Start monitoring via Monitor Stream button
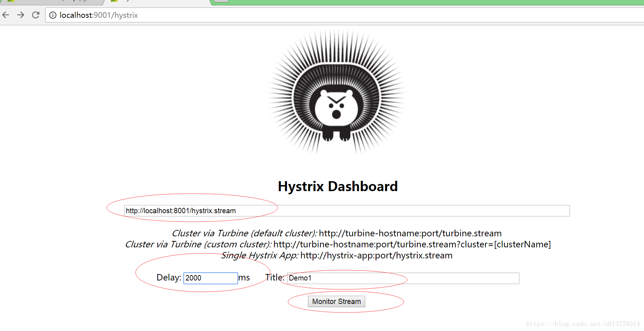This screenshot has height=331, width=644. point(336,301)
